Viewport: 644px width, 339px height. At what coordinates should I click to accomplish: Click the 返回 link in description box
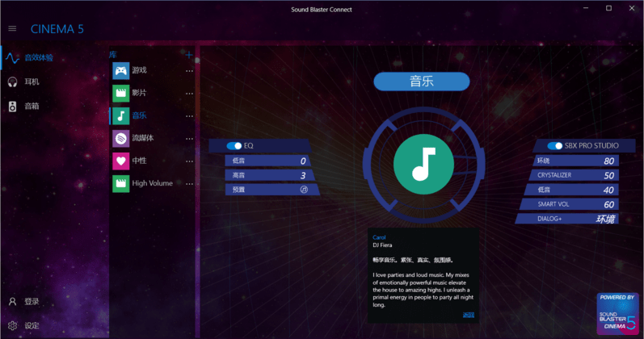(468, 315)
